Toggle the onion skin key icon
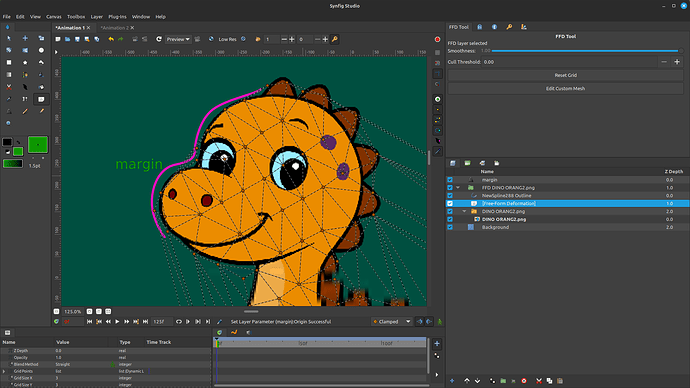The image size is (690, 388). [x=335, y=39]
